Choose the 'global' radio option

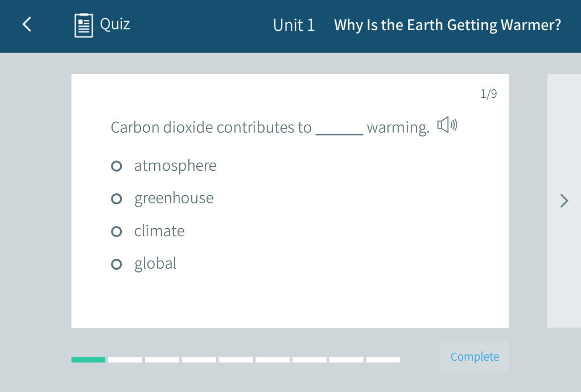click(117, 264)
